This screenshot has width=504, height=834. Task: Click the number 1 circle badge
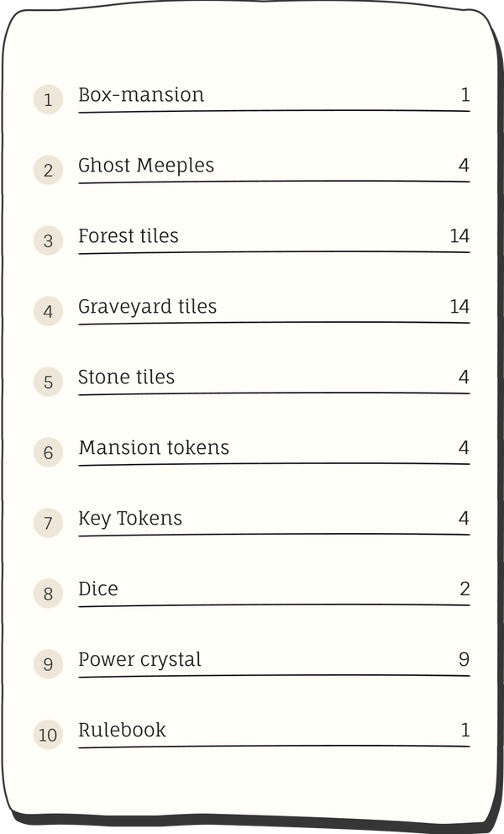click(x=48, y=100)
